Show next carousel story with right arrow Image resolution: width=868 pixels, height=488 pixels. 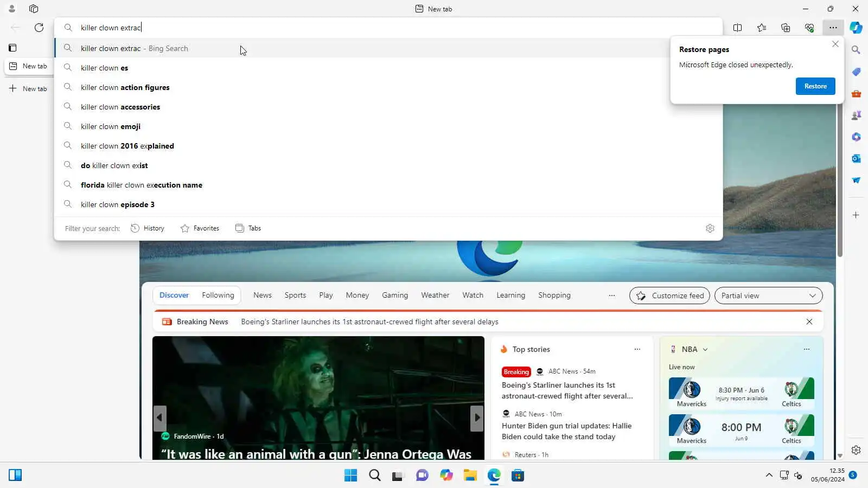pyautogui.click(x=477, y=418)
